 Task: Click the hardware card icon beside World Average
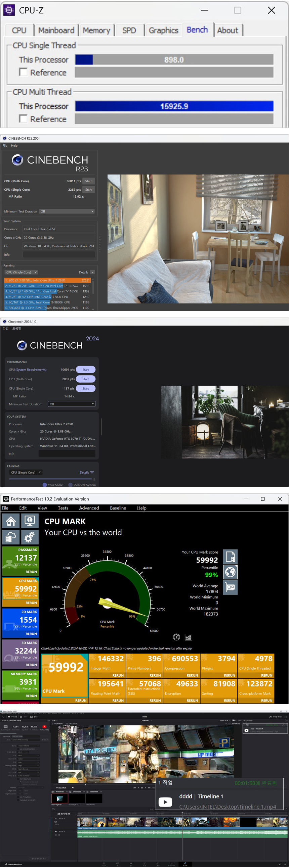point(230,587)
